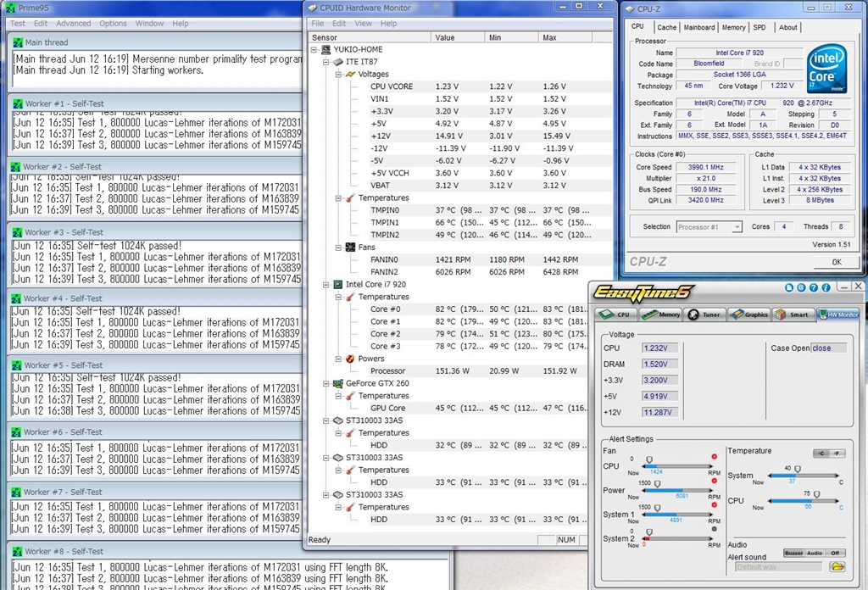Collapse ITE IT87 node
868x590 pixels.
tap(326, 62)
